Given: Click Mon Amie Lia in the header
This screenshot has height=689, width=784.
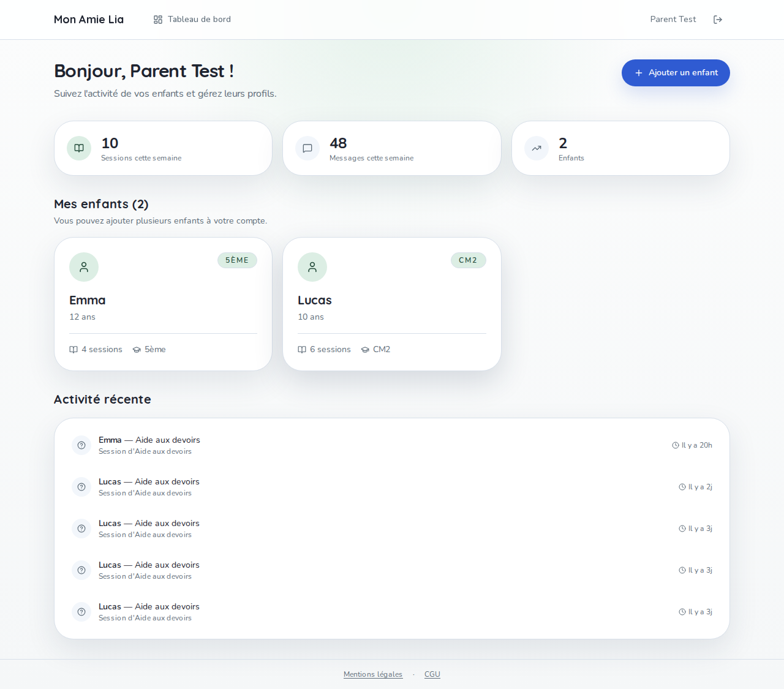Looking at the screenshot, I should tap(89, 19).
